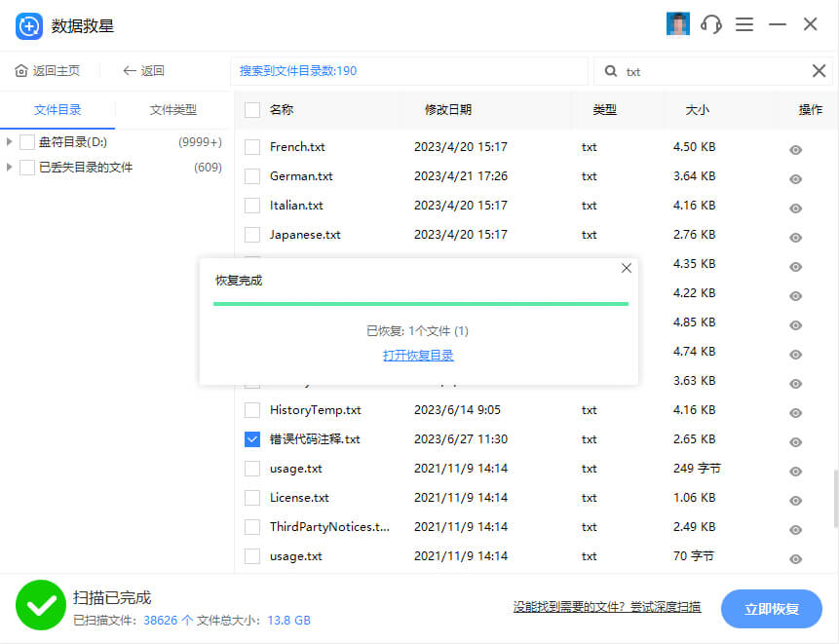Preview License.txt using the eye icon
This screenshot has width=839, height=644.
click(795, 501)
